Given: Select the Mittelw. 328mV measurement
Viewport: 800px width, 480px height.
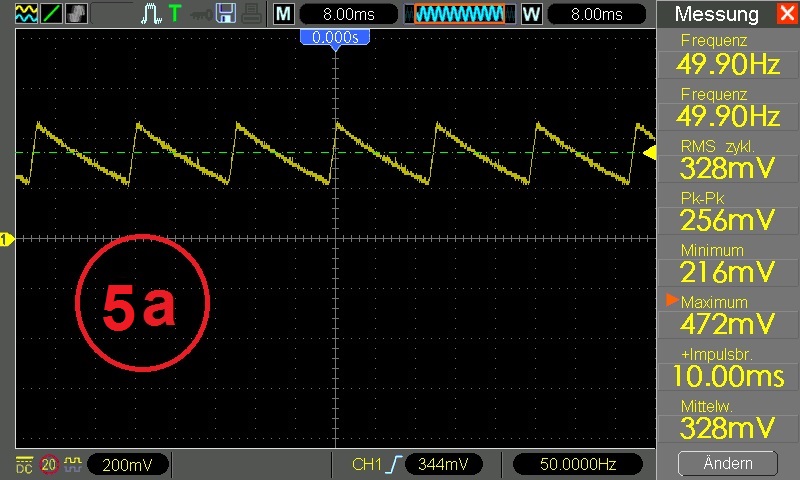Looking at the screenshot, I should pos(728,420).
